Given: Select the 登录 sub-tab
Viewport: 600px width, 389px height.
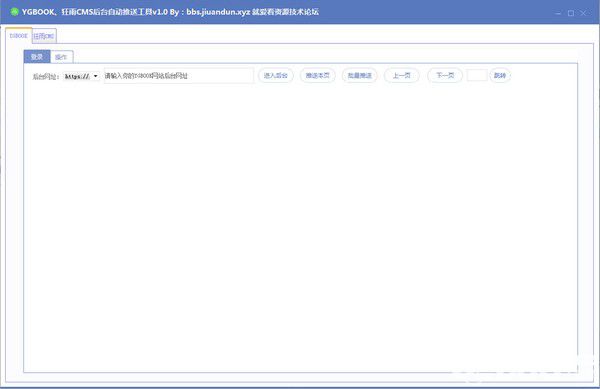Looking at the screenshot, I should pyautogui.click(x=37, y=57).
